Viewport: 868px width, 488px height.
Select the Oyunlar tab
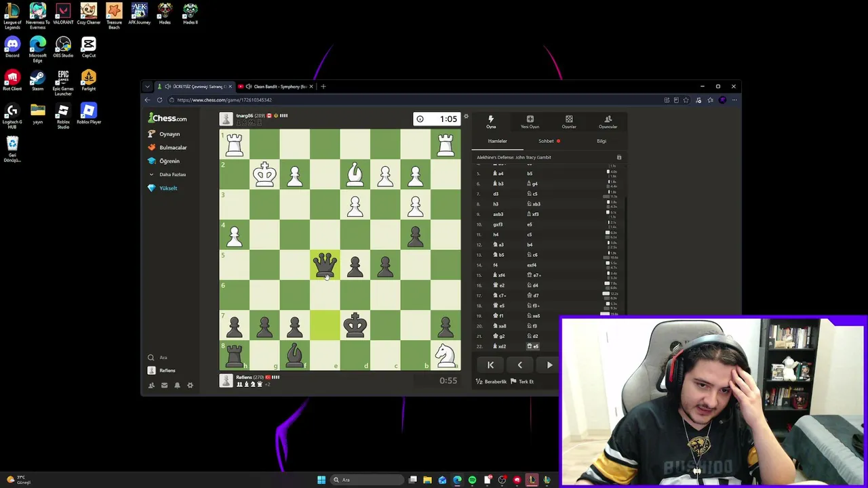(x=569, y=122)
